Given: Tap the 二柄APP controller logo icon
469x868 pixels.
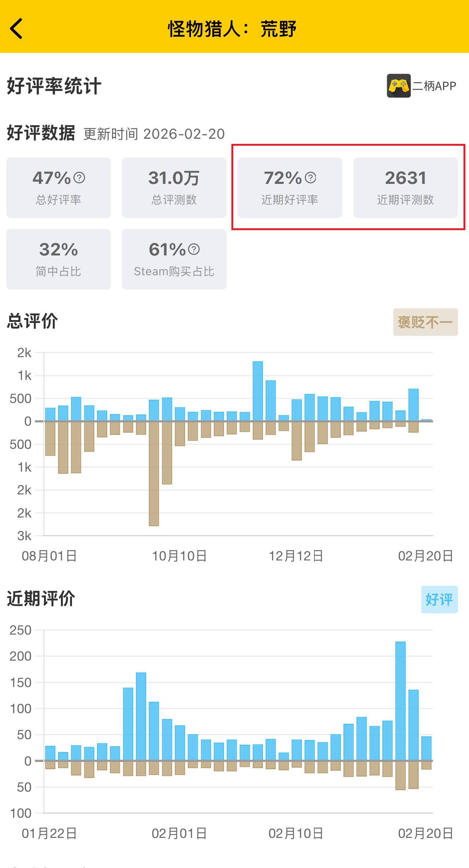Looking at the screenshot, I should [x=398, y=86].
